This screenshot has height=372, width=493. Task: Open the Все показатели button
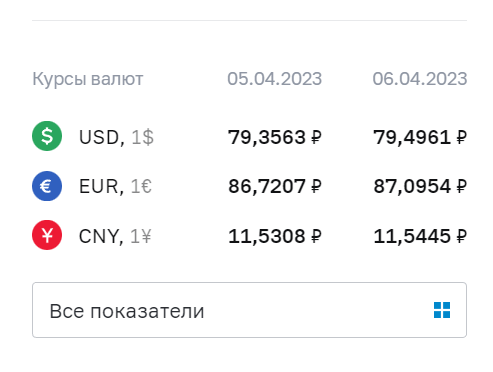pyautogui.click(x=249, y=310)
